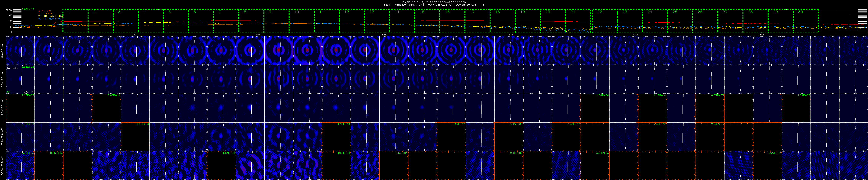Open the black panel labeled 2.95E+04
868x180 pixels.
(x=107, y=108)
